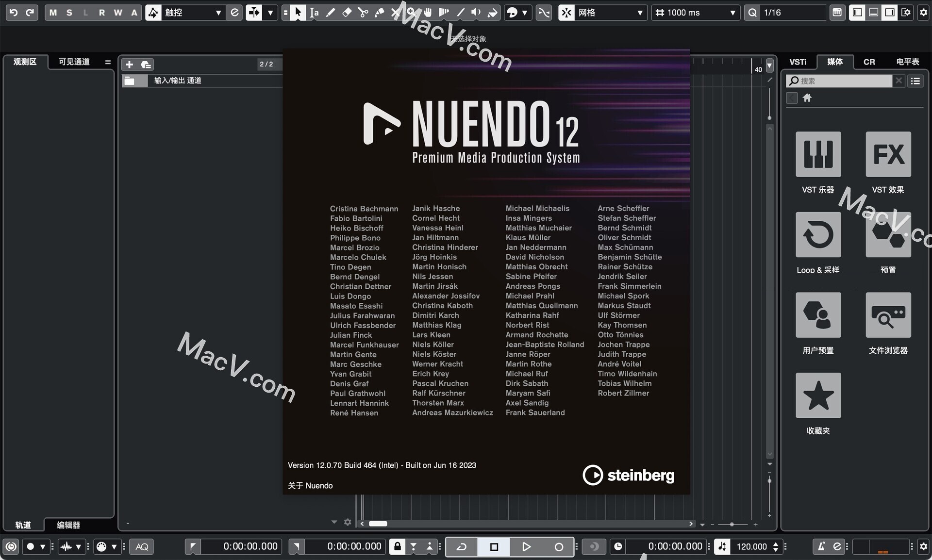This screenshot has width=932, height=560.
Task: Toggle the metronome click button
Action: [x=821, y=547]
